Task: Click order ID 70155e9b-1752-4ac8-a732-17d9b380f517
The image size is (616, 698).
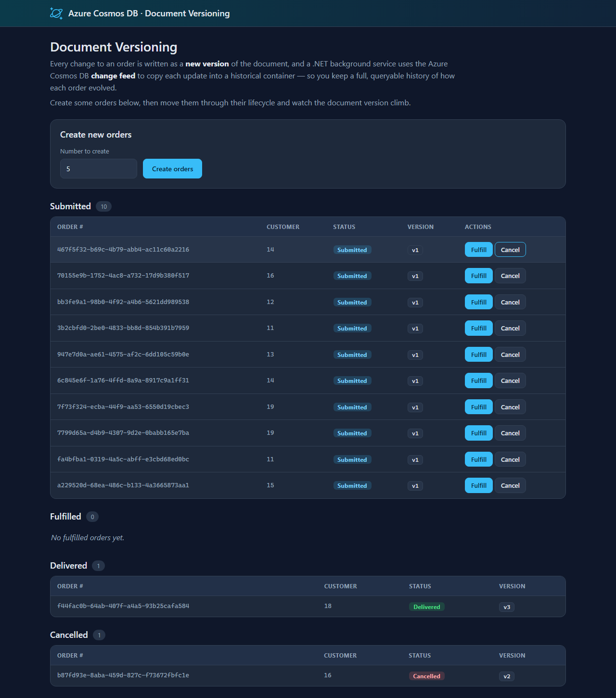Action: 123,276
